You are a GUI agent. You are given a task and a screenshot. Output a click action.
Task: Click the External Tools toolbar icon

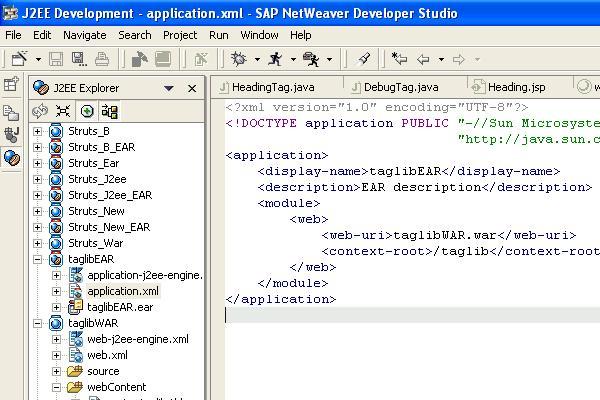click(x=311, y=60)
